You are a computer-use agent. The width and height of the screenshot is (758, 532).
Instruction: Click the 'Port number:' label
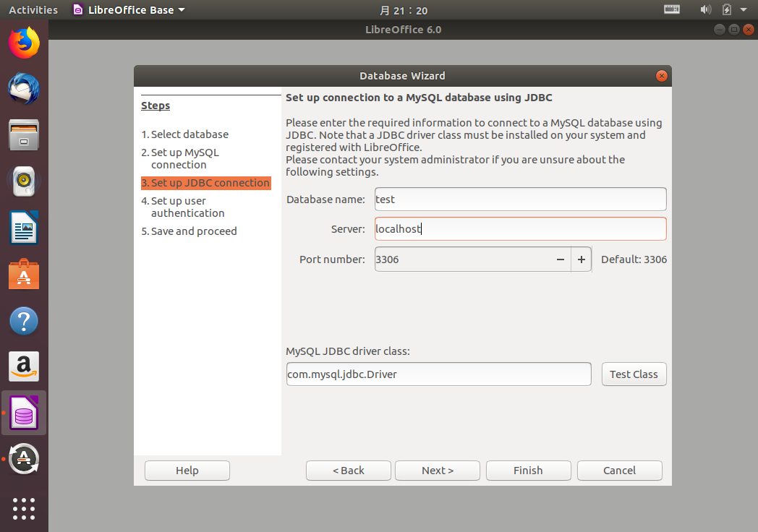332,259
